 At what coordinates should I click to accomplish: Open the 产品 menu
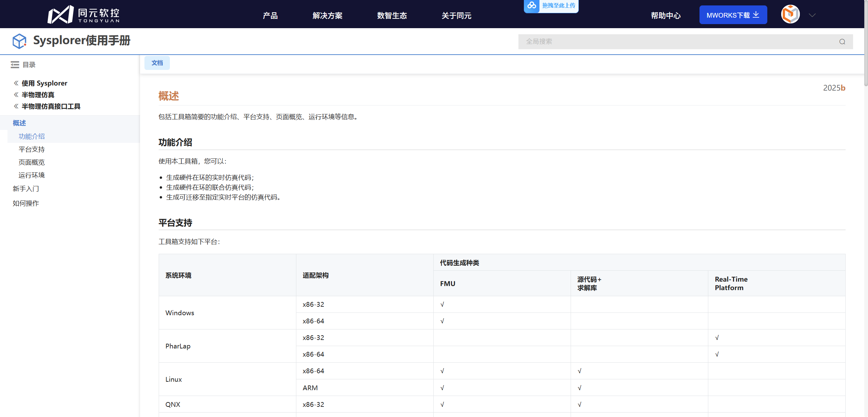tap(270, 16)
